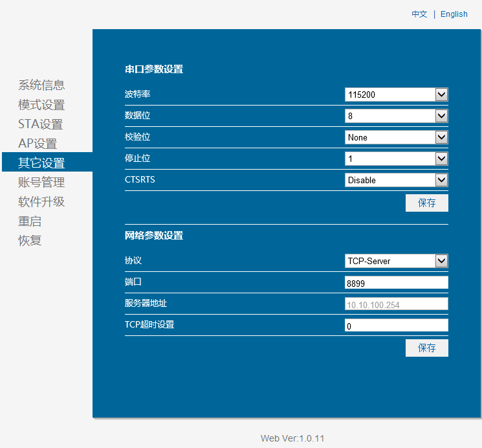Open 系统信息 in the sidebar
482x448 pixels.
(x=41, y=85)
